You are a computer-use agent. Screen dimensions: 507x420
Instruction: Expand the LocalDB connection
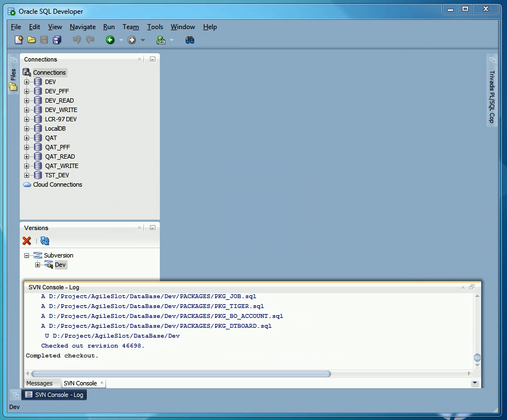26,128
